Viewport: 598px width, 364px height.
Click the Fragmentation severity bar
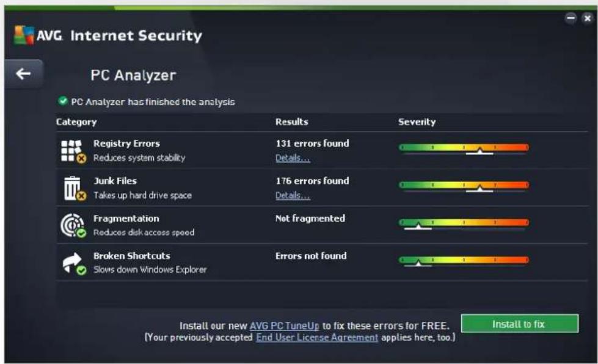coord(464,223)
